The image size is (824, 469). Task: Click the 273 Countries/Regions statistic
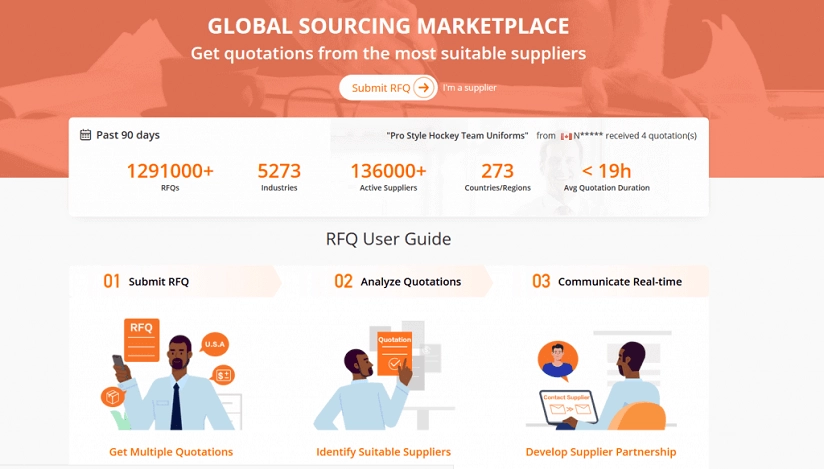tap(498, 177)
